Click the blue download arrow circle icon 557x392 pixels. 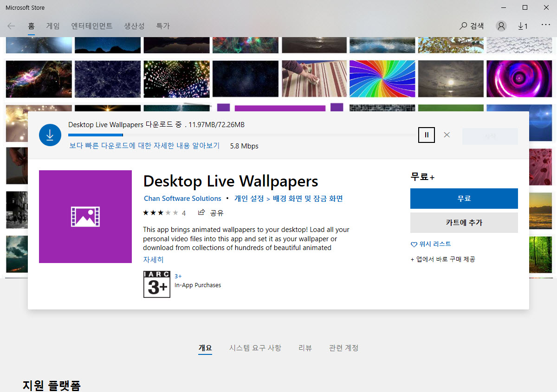pos(50,135)
